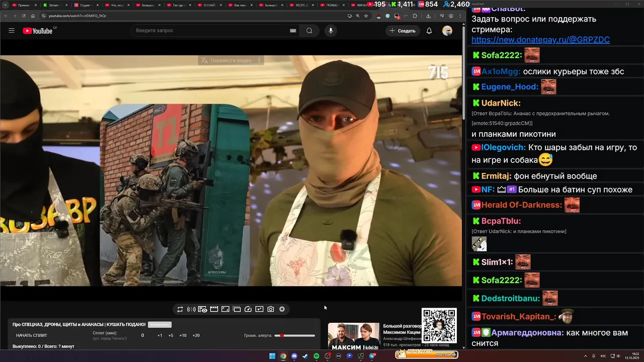The width and height of the screenshot is (644, 362).
Task: Open the YouTube guide hamburger menu
Action: 12,31
